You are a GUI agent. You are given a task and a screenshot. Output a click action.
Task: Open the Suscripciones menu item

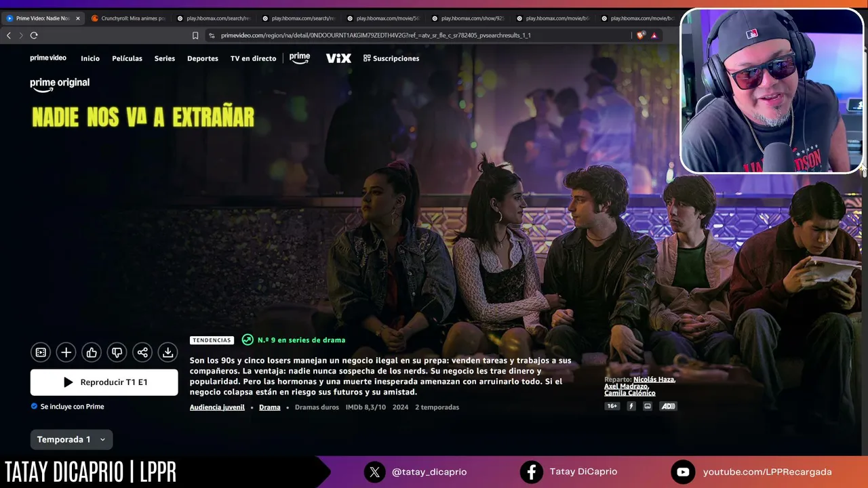pyautogui.click(x=391, y=58)
